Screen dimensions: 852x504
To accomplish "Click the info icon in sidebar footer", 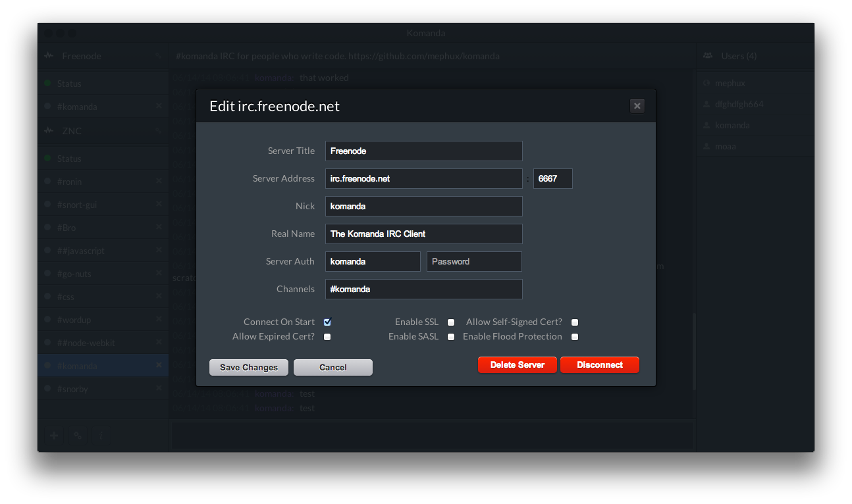I will 101,435.
